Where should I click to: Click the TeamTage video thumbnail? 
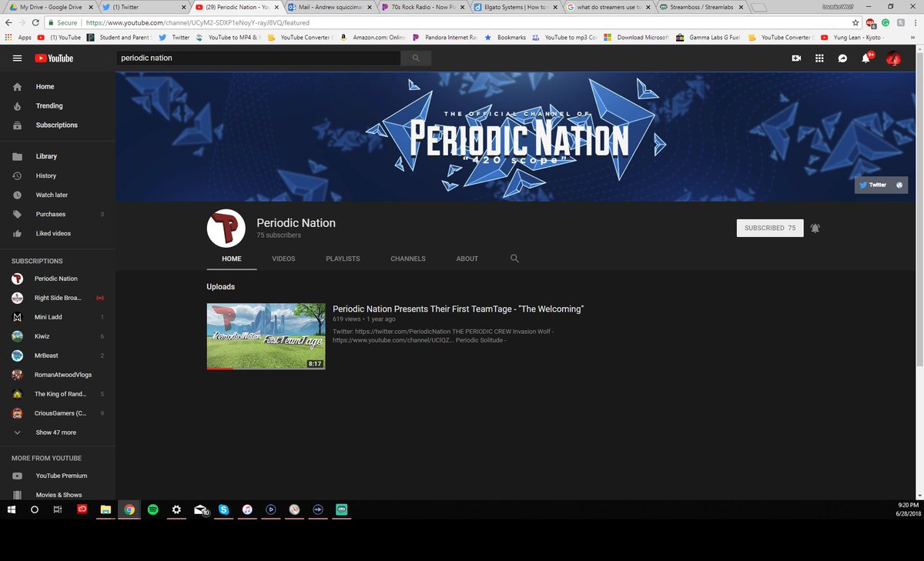tap(266, 336)
